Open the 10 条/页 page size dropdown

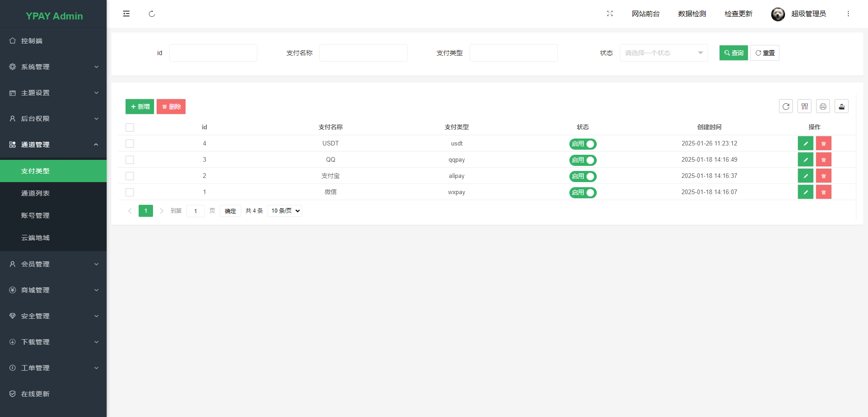[x=284, y=211]
